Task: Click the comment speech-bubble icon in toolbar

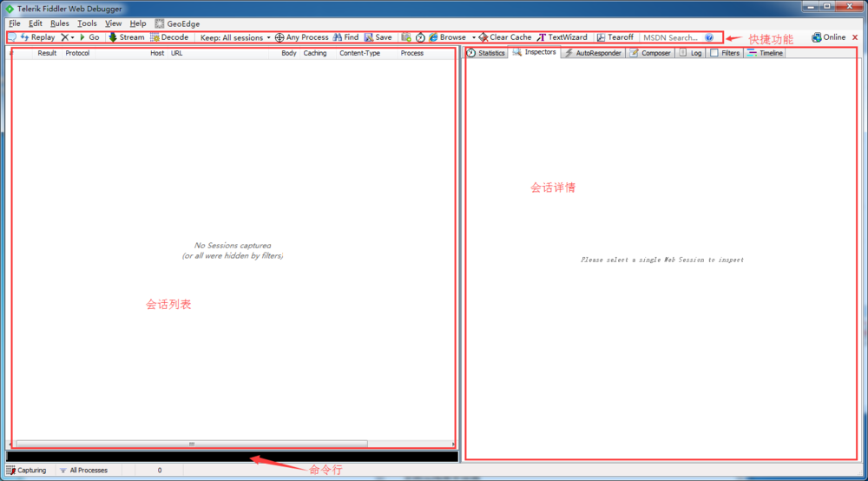Action: pos(12,37)
